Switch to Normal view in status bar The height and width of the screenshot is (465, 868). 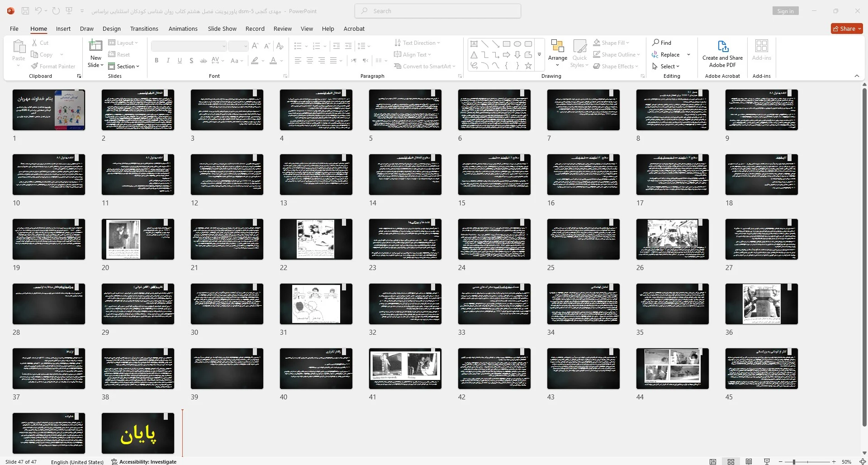[713, 462]
